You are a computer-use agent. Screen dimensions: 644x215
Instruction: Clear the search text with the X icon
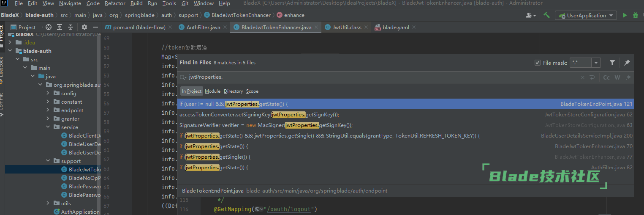[x=583, y=77]
